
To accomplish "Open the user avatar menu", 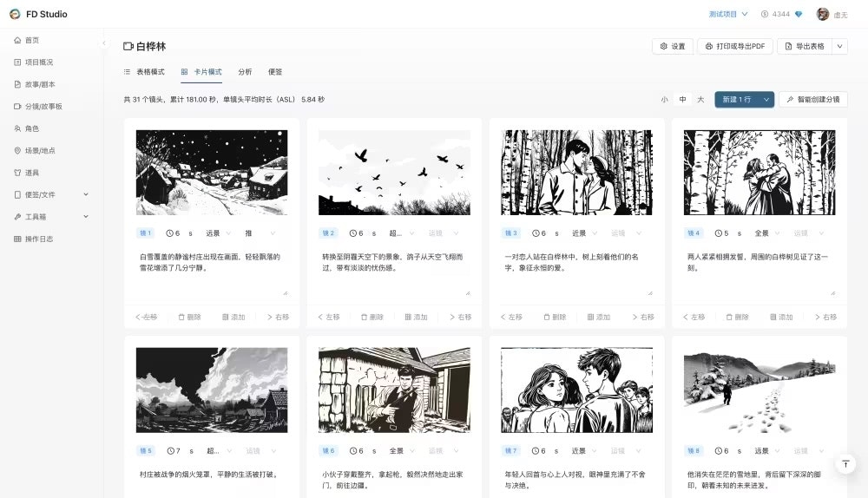I will point(823,15).
